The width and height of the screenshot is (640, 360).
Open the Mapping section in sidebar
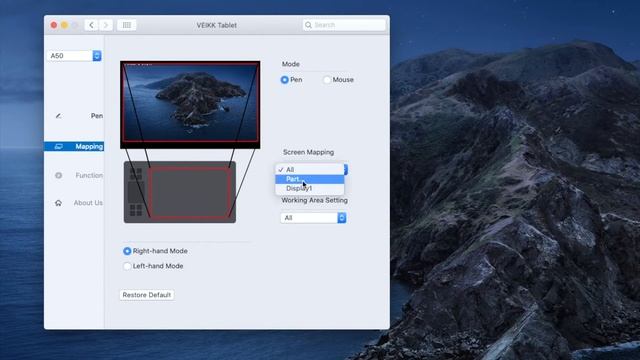point(74,147)
